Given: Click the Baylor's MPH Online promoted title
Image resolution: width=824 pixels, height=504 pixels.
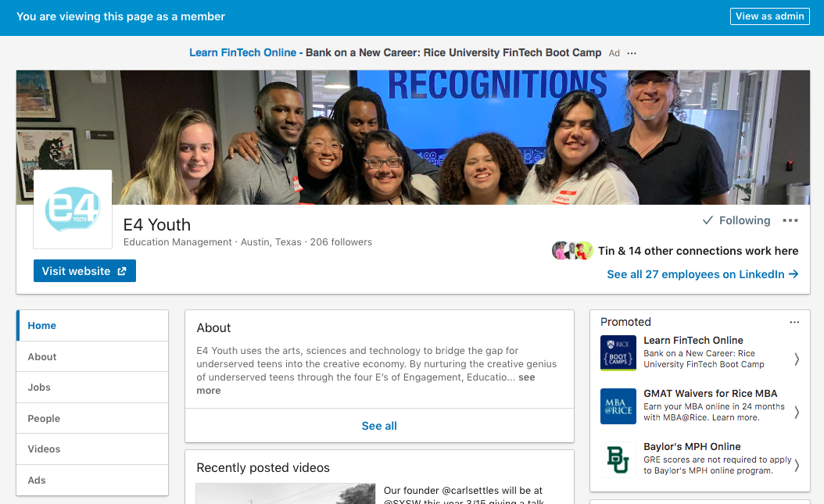Looking at the screenshot, I should coord(692,446).
